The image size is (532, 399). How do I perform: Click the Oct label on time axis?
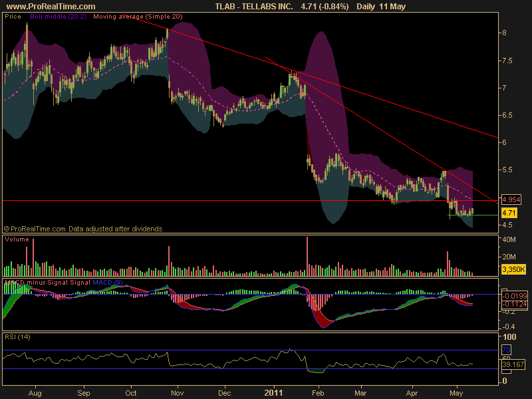click(x=130, y=393)
